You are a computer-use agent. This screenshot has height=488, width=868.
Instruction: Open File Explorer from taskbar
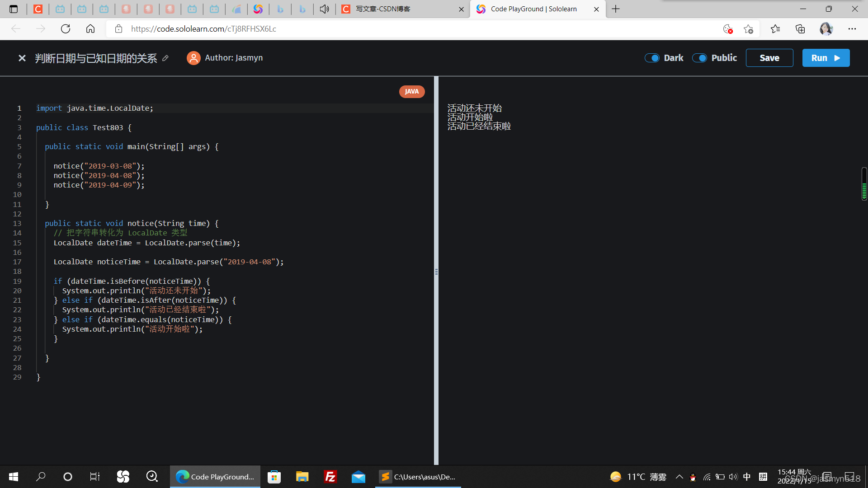[302, 477]
